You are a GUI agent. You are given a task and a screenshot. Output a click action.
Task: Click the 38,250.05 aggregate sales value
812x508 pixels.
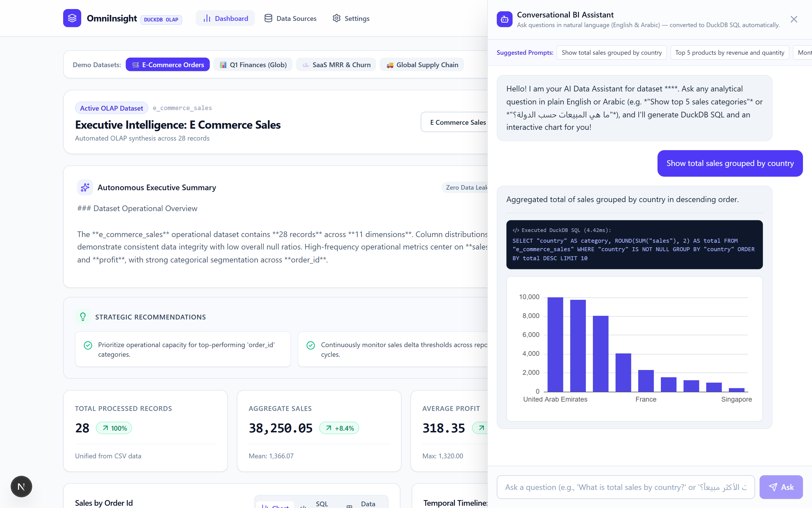click(x=281, y=428)
